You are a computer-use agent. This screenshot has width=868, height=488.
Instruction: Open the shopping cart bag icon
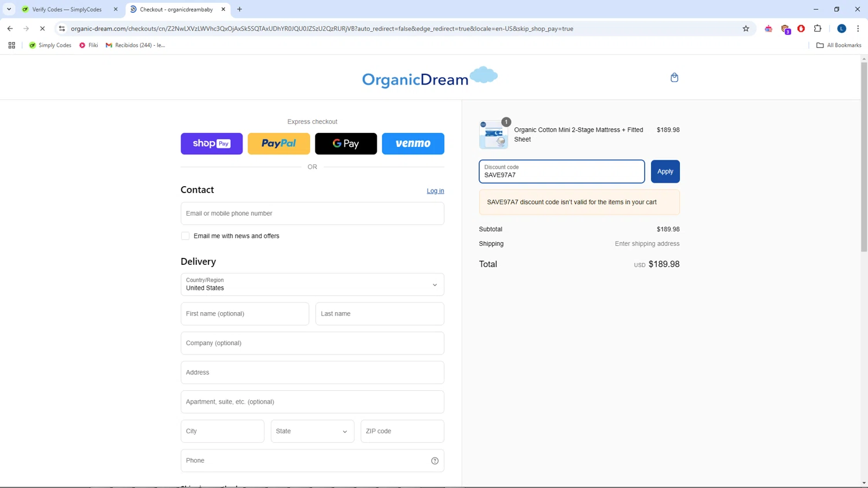tap(674, 77)
